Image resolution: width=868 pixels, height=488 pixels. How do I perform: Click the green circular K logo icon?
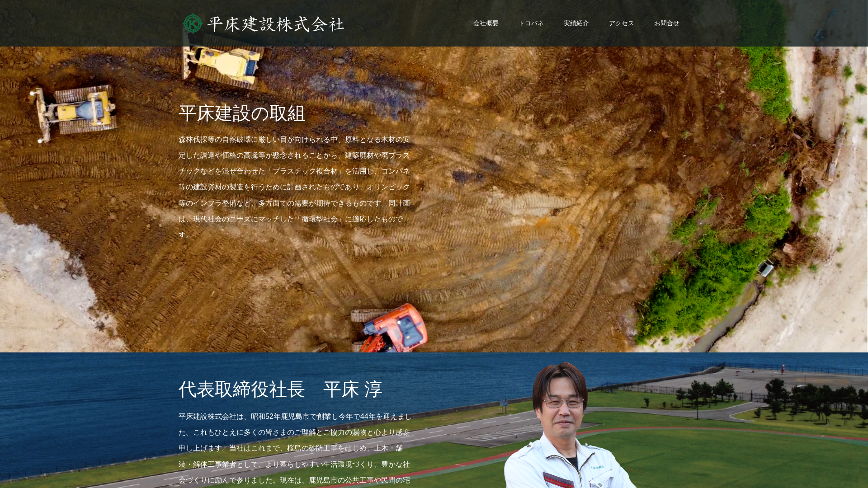pos(193,23)
